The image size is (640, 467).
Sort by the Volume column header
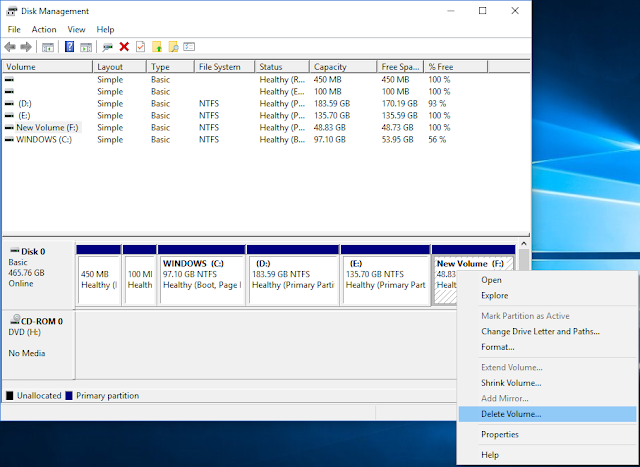(x=48, y=67)
